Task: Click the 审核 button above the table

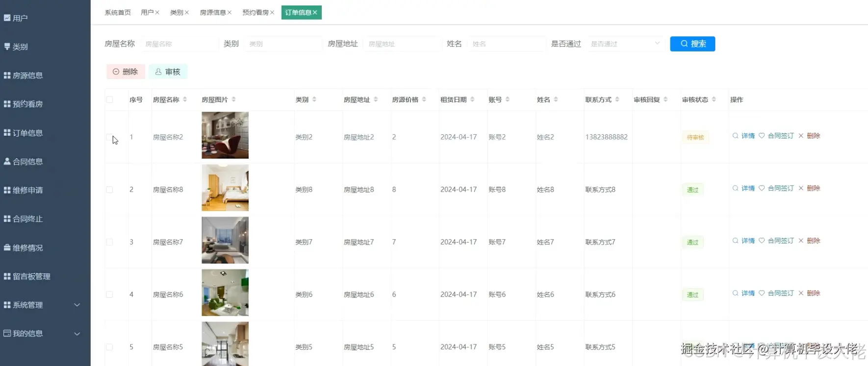Action: coord(168,72)
